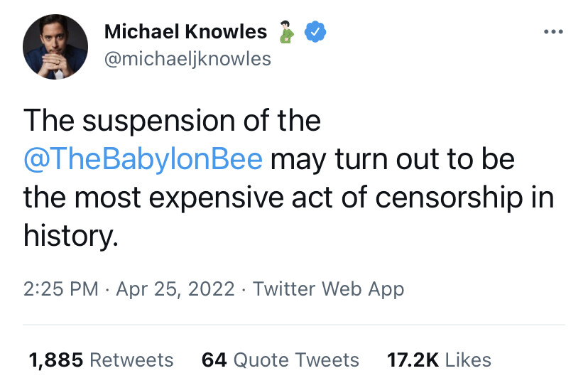The height and width of the screenshot is (383, 588).
Task: Click the phrase 'may turn out to be'
Action: pos(392,159)
